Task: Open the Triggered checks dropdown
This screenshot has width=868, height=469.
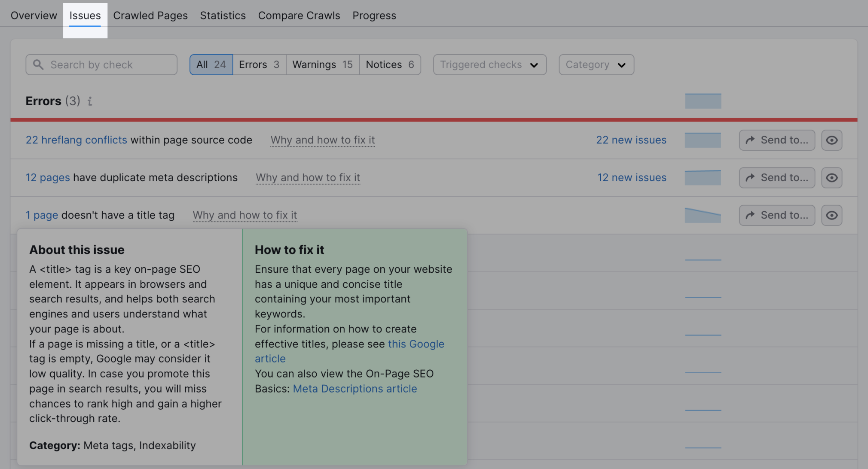Action: click(489, 65)
